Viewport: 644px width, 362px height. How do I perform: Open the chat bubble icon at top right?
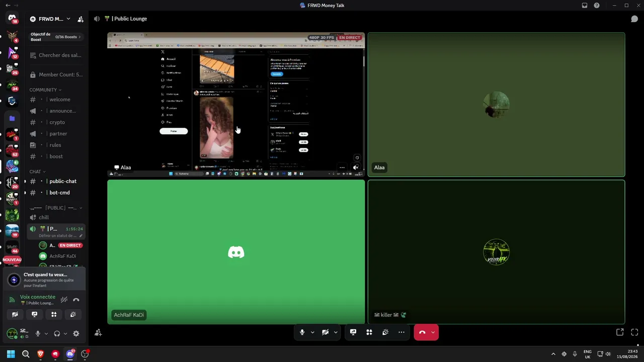(634, 19)
